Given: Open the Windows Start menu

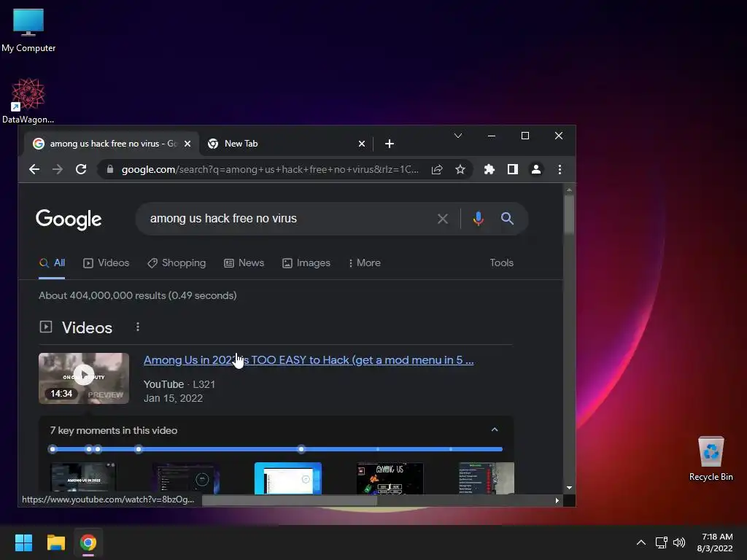Looking at the screenshot, I should click(23, 542).
